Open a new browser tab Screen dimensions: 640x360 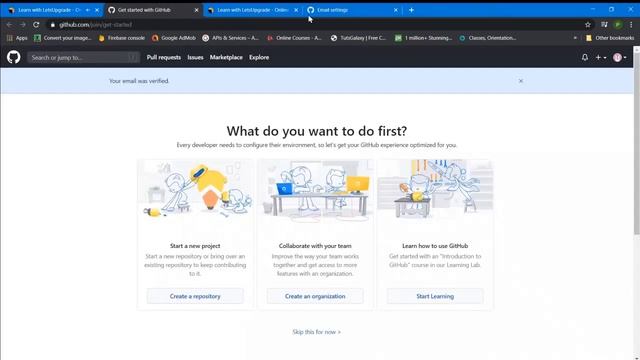(x=411, y=10)
